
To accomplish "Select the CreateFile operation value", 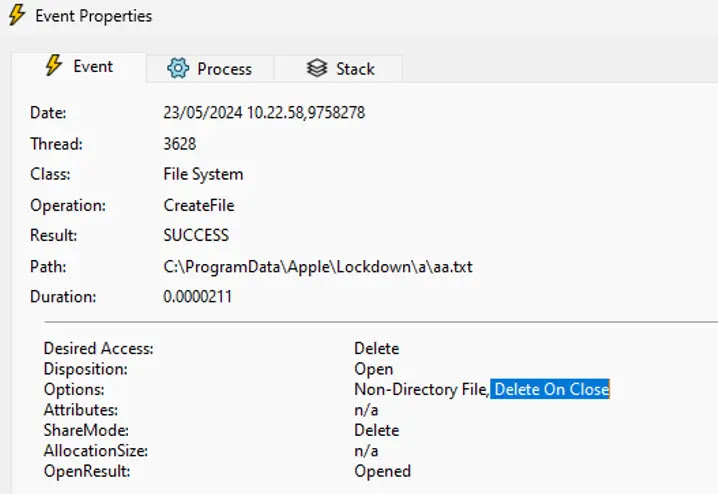I will [199, 205].
